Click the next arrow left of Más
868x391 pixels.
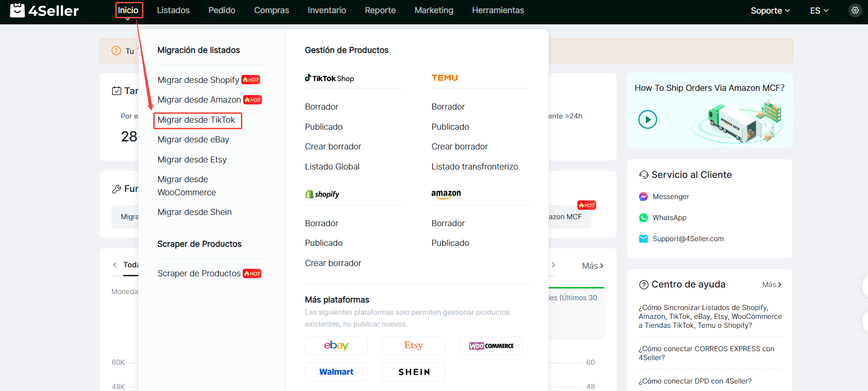point(554,265)
